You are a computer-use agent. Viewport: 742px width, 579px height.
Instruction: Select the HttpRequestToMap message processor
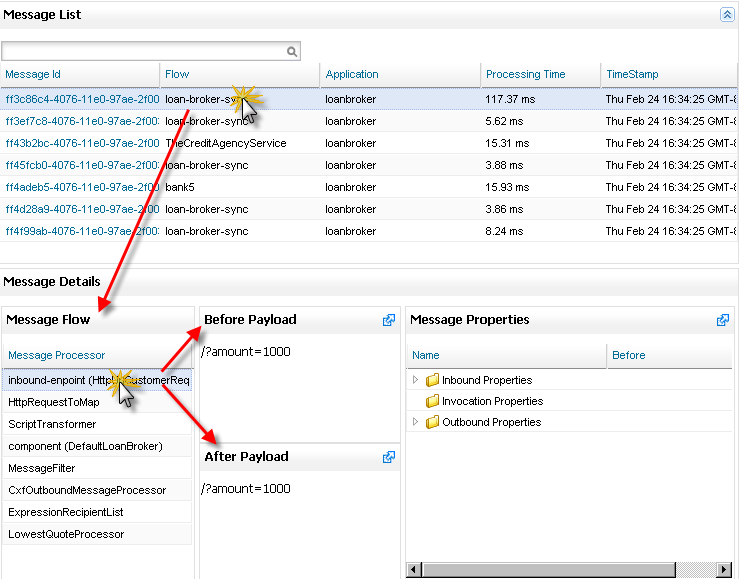pyautogui.click(x=53, y=402)
